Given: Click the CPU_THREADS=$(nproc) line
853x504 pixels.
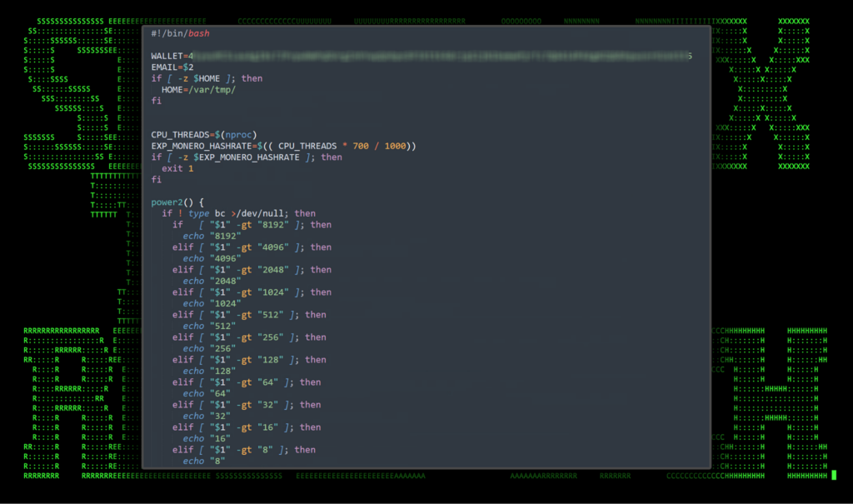Looking at the screenshot, I should coord(205,135).
